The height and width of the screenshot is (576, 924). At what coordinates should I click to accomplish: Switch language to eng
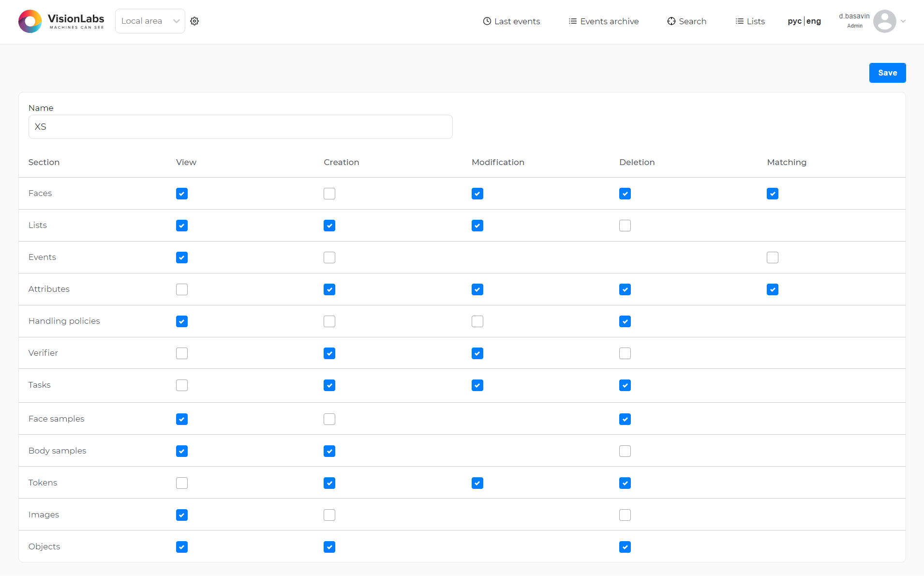pos(814,21)
